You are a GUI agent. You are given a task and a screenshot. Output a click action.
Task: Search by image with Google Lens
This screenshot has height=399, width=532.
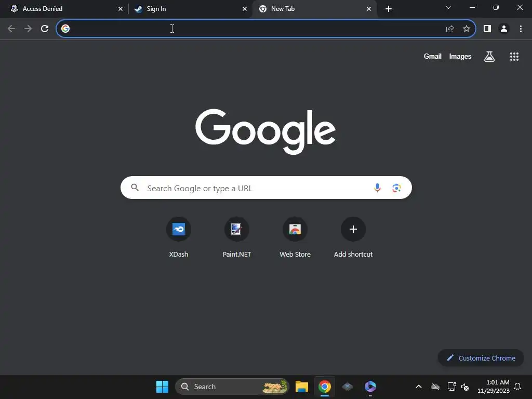pyautogui.click(x=396, y=188)
